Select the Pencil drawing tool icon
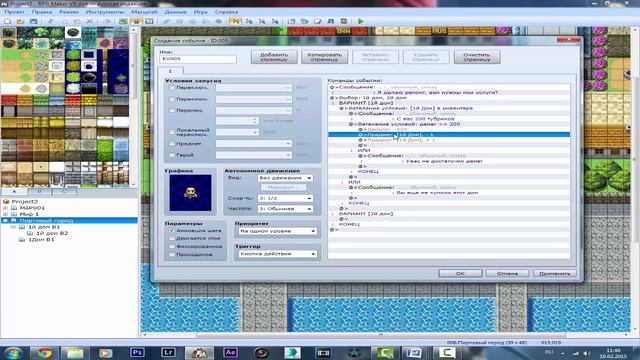Image resolution: width=640 pixels, height=360 pixels. (167, 21)
